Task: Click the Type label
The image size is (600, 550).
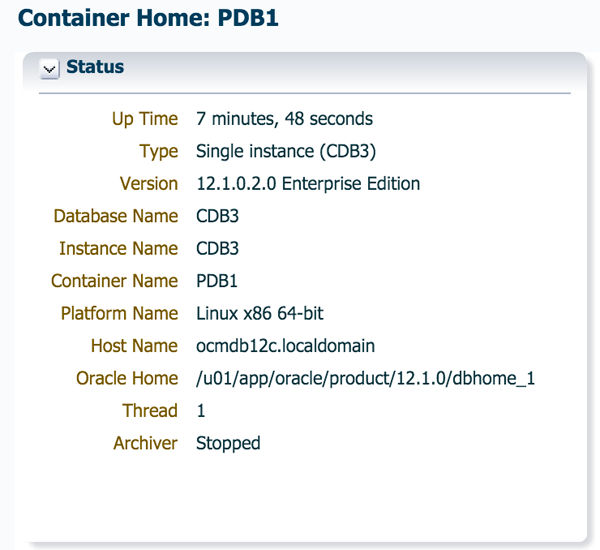Action: pyautogui.click(x=158, y=152)
